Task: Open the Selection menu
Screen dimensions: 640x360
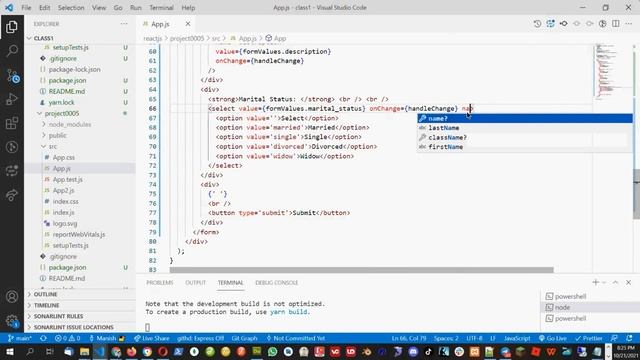Action: pos(71,8)
